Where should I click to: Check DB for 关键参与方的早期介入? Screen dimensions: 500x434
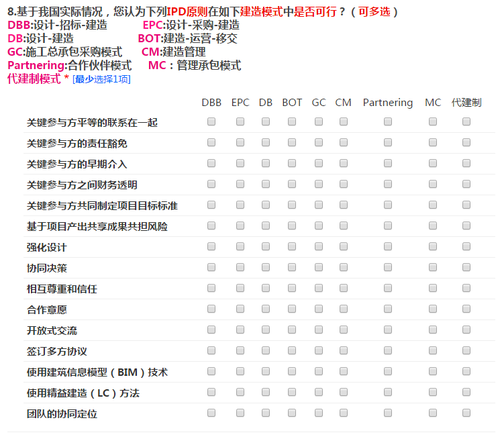click(x=266, y=163)
